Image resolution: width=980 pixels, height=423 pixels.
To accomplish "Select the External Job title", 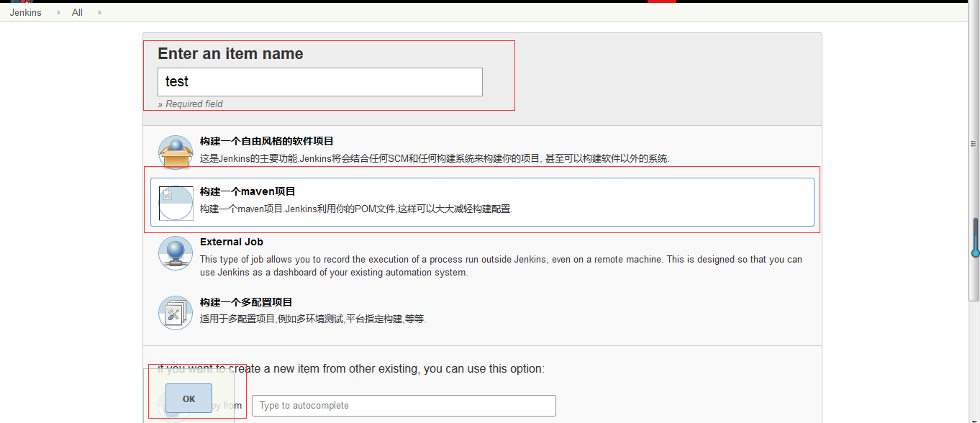I will point(232,242).
